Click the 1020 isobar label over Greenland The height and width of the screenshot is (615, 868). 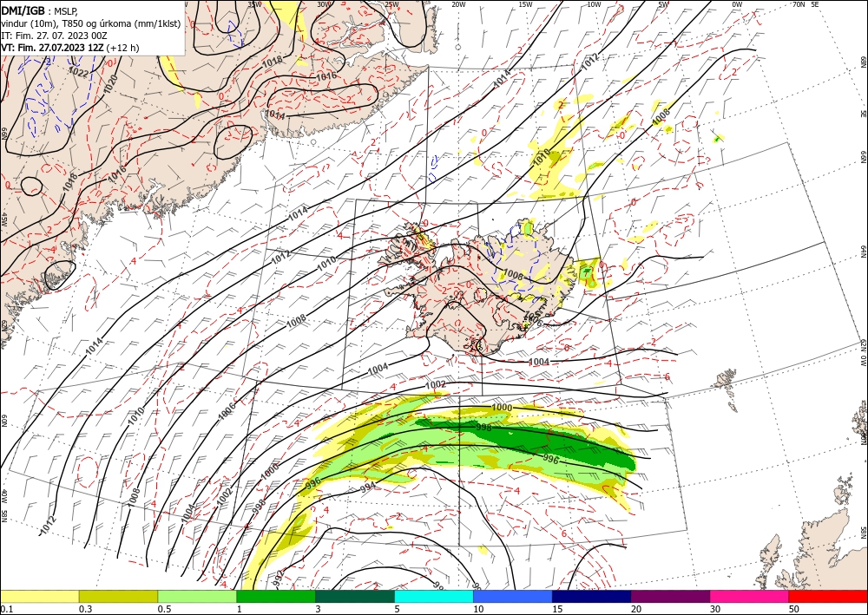111,83
